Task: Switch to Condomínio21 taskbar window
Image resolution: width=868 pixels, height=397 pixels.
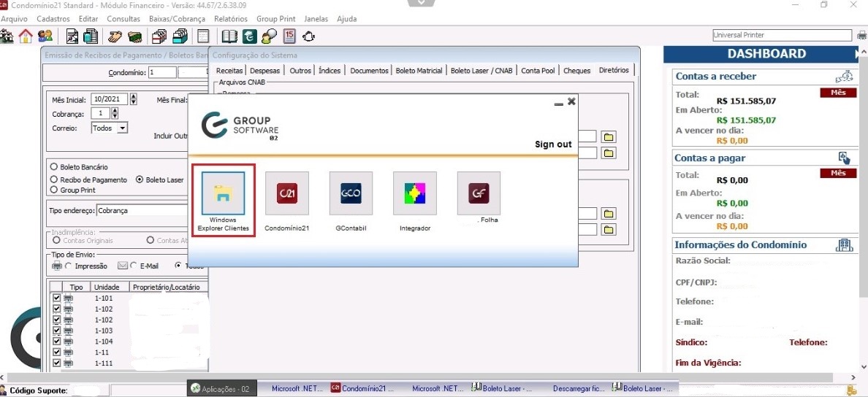Action: [363, 389]
